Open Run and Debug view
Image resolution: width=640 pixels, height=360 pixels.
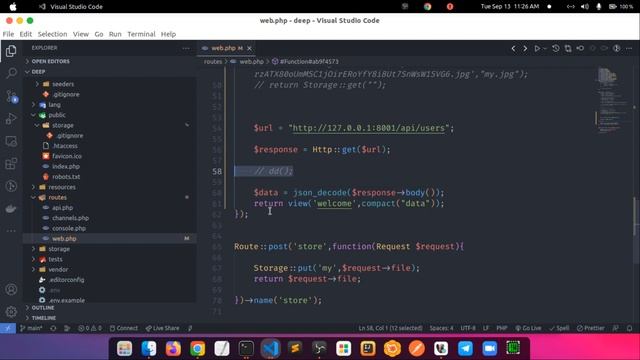point(11,118)
